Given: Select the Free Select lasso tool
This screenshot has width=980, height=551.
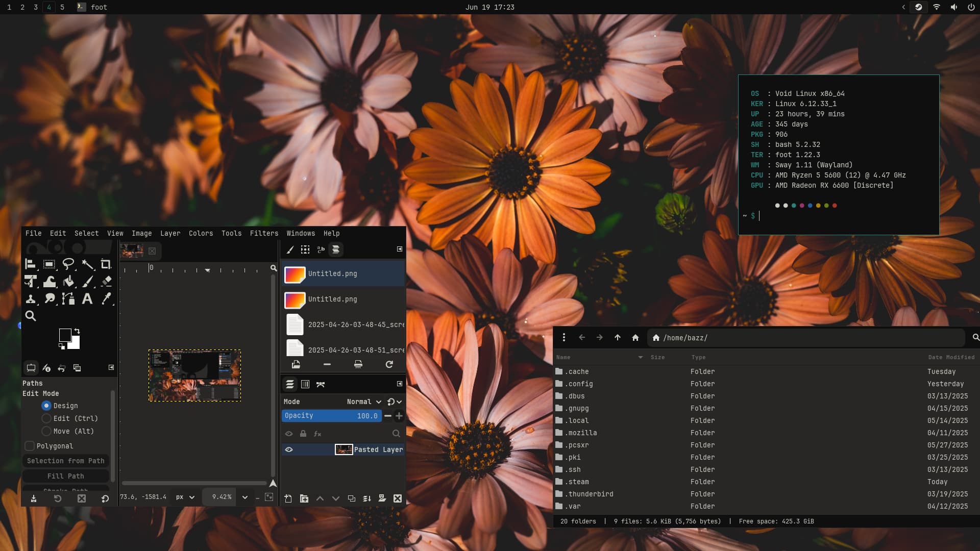Looking at the screenshot, I should click(x=68, y=264).
